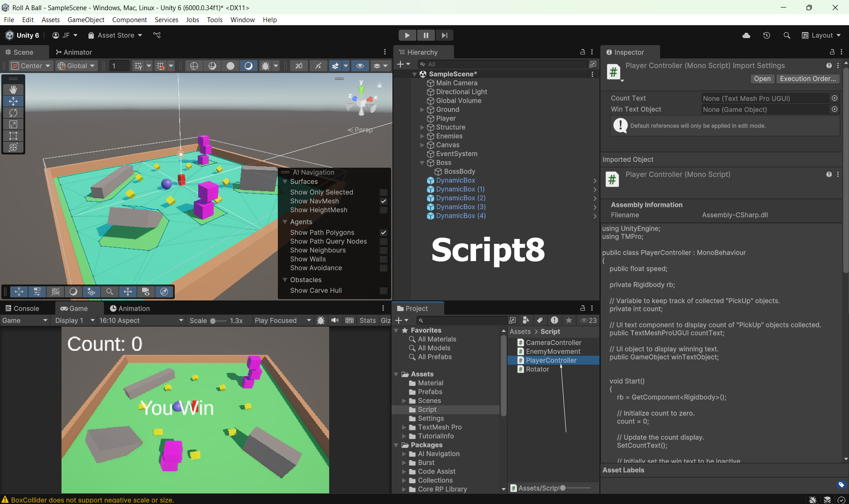The image size is (849, 504).
Task: Click the Pause button
Action: pos(426,35)
